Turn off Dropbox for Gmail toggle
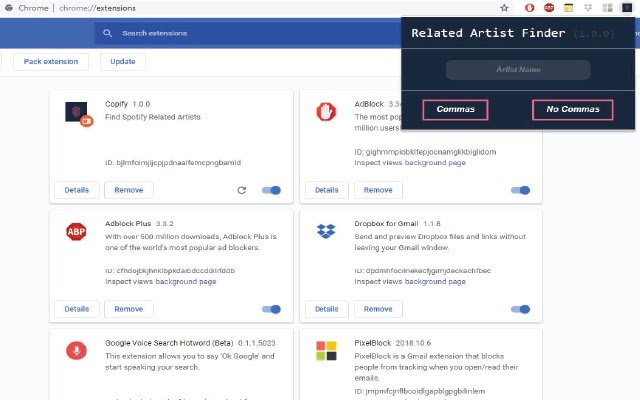The height and width of the screenshot is (400, 640). (520, 309)
